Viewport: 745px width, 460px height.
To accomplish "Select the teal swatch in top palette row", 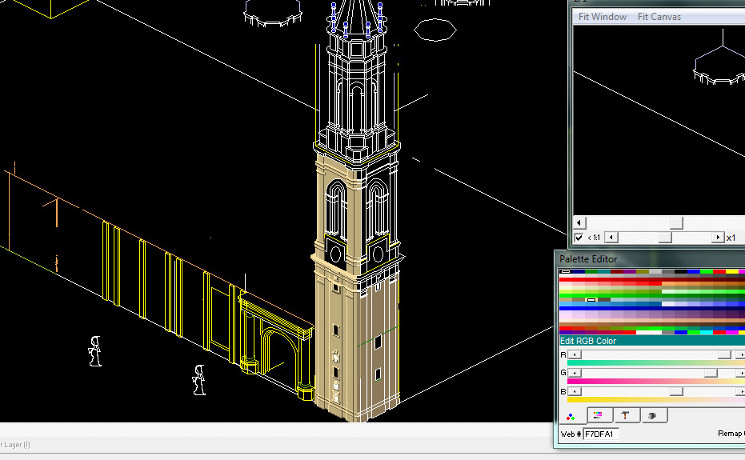I will pos(604,272).
